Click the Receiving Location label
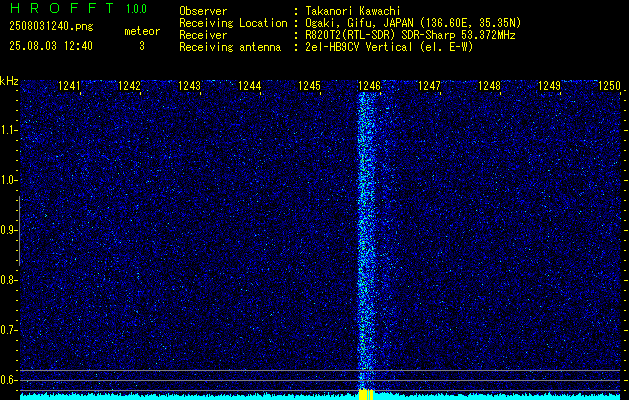This screenshot has height=400, width=629. click(233, 23)
